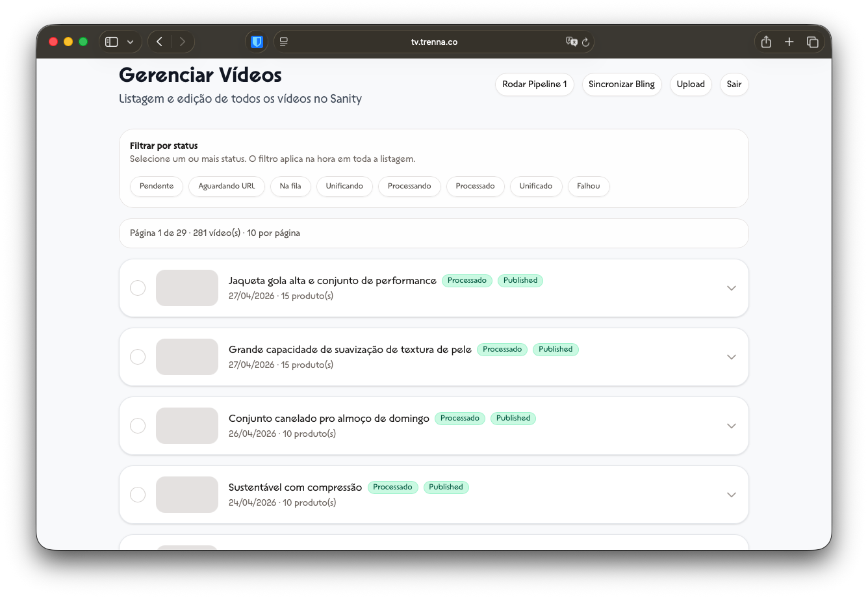This screenshot has width=868, height=598.
Task: Click the Published badge on Jaqueta gola alta
Action: [520, 281]
